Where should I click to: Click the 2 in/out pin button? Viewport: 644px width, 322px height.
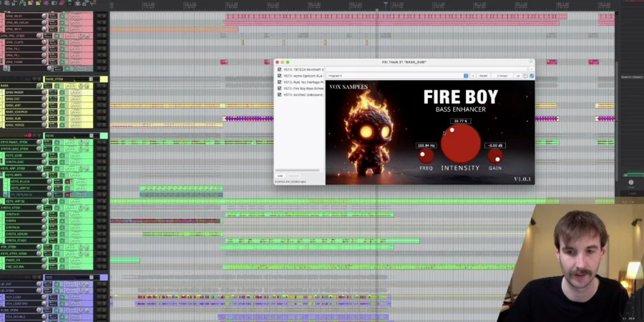(503, 76)
